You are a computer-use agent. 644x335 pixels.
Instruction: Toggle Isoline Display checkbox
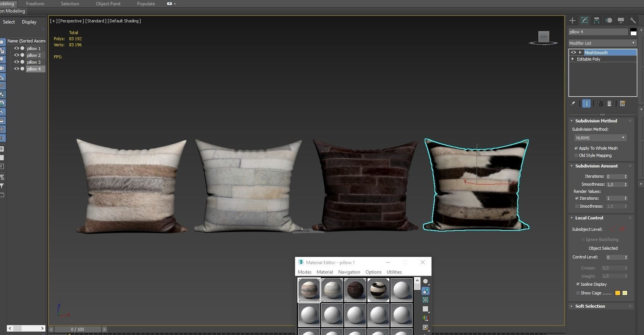pyautogui.click(x=578, y=284)
